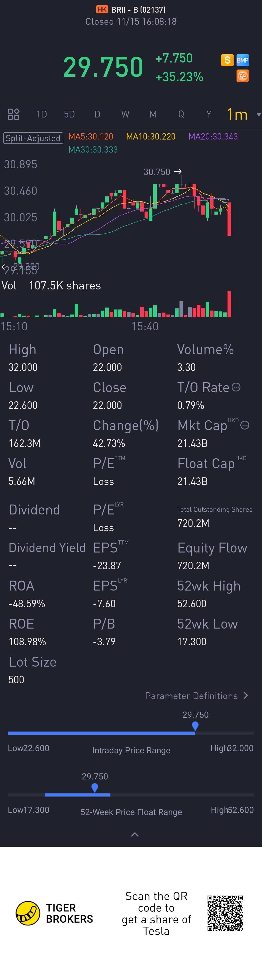Switch to the 1D chart tab

click(x=41, y=114)
